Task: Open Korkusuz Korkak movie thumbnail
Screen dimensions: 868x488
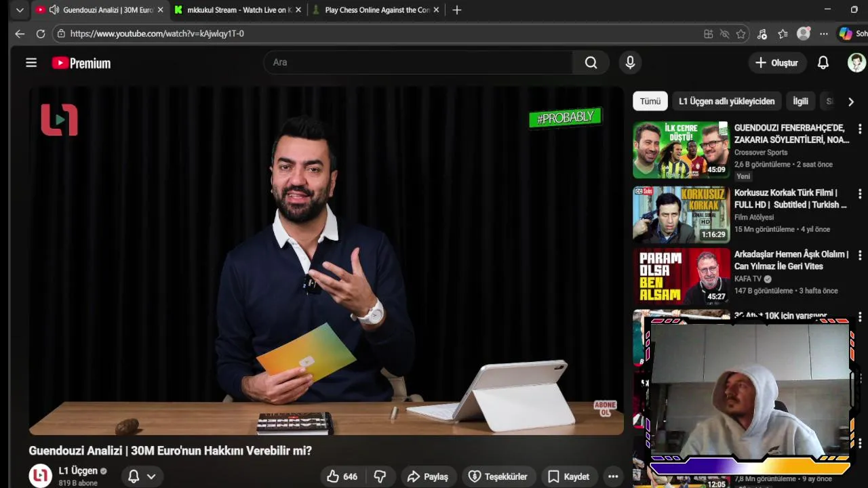Action: click(x=681, y=214)
